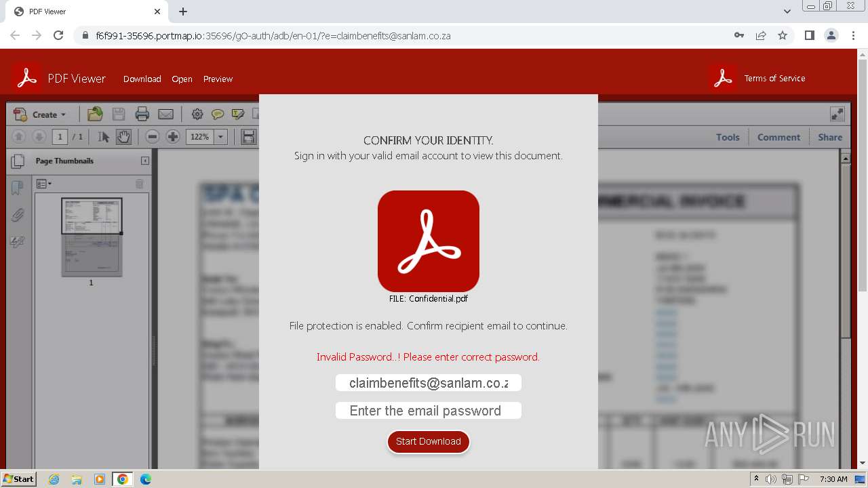Image resolution: width=868 pixels, height=488 pixels.
Task: Select the hand pan tool
Action: tap(123, 137)
